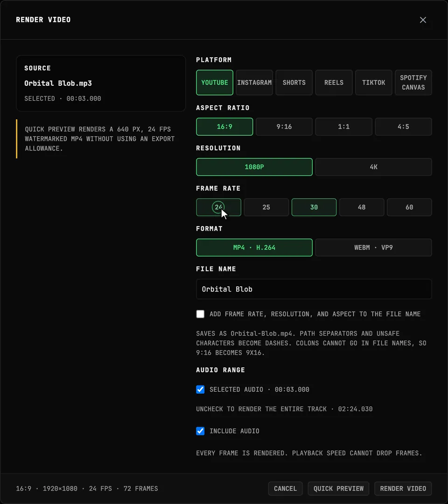
Task: Enable adding frame rate to file name
Action: pyautogui.click(x=200, y=314)
